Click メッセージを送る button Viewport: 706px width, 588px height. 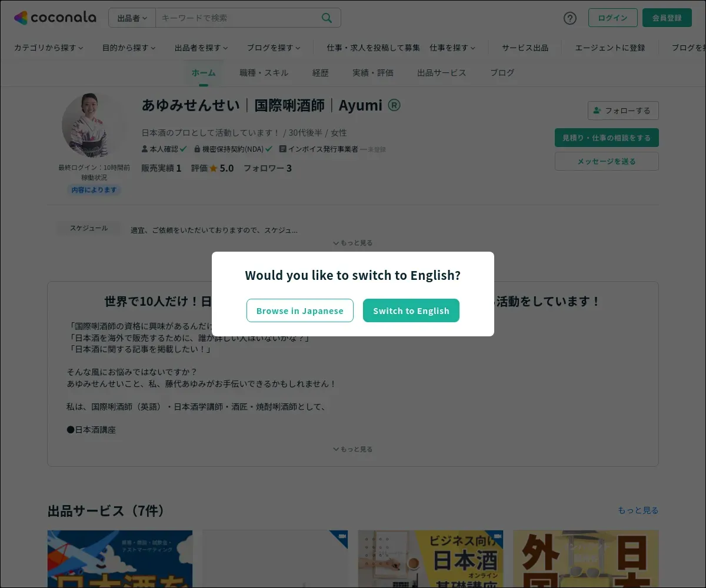pos(607,161)
